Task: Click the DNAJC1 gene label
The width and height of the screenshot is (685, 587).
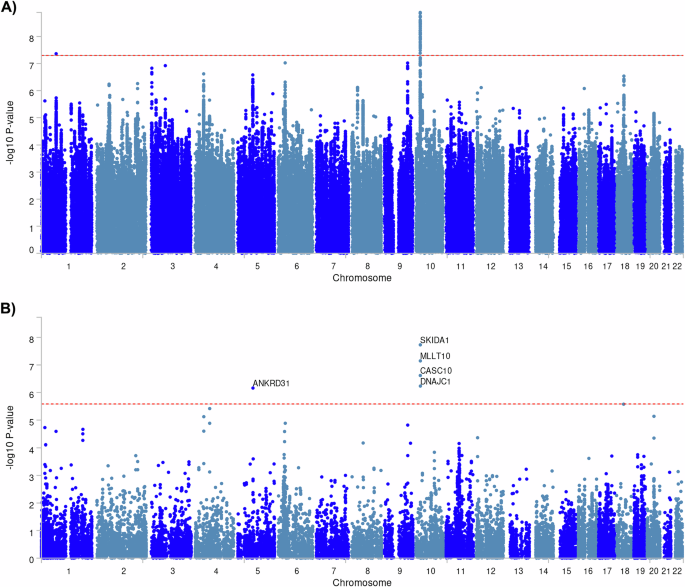Action: pos(435,382)
